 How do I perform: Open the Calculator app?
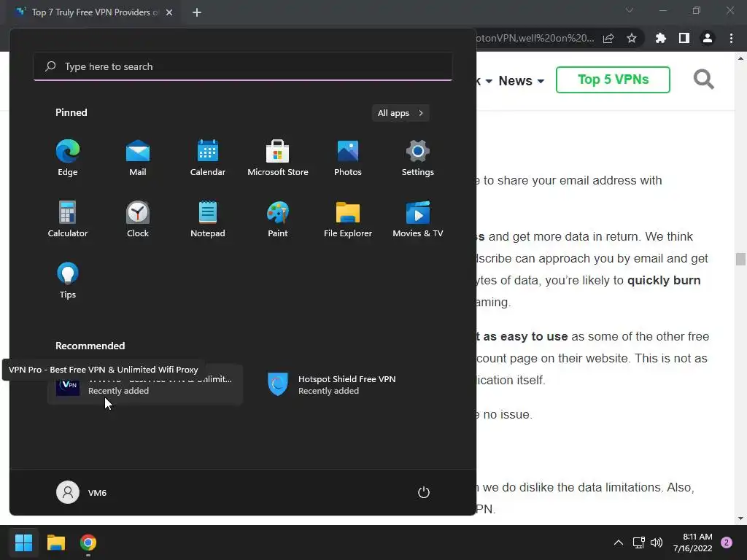68,219
